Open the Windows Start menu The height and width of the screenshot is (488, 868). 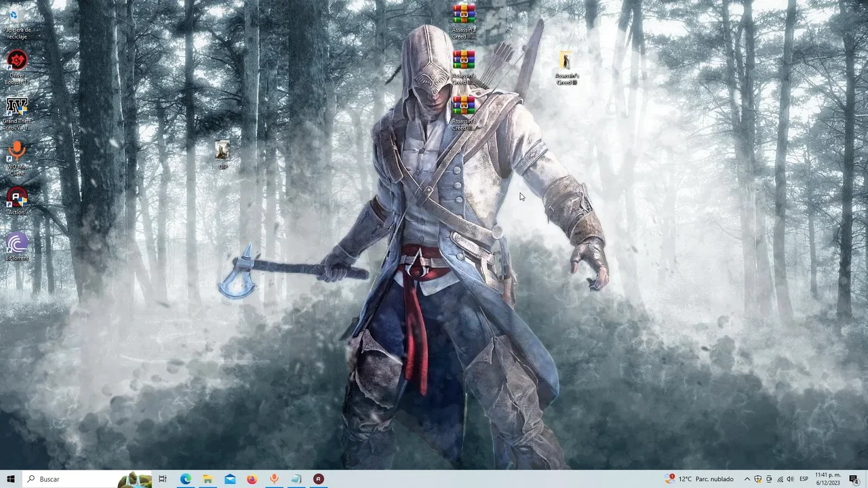(11, 479)
